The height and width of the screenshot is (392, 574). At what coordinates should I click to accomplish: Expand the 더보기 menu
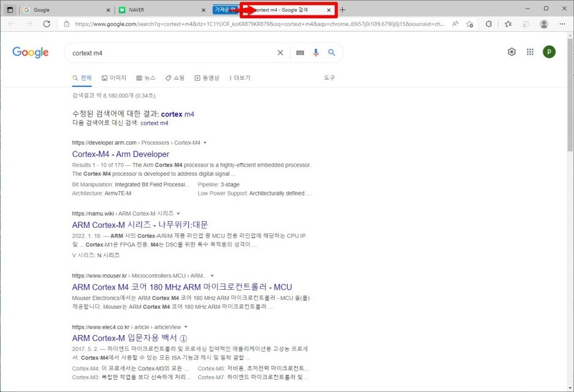[239, 78]
